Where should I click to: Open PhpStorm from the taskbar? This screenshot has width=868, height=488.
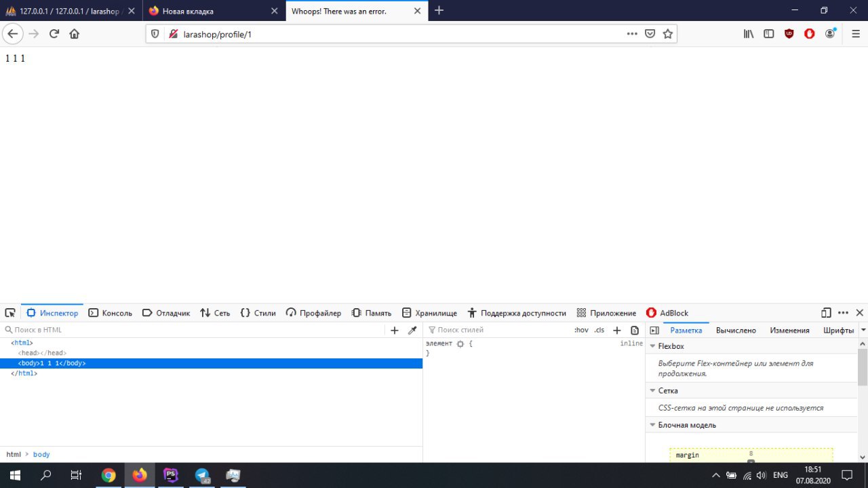[171, 475]
